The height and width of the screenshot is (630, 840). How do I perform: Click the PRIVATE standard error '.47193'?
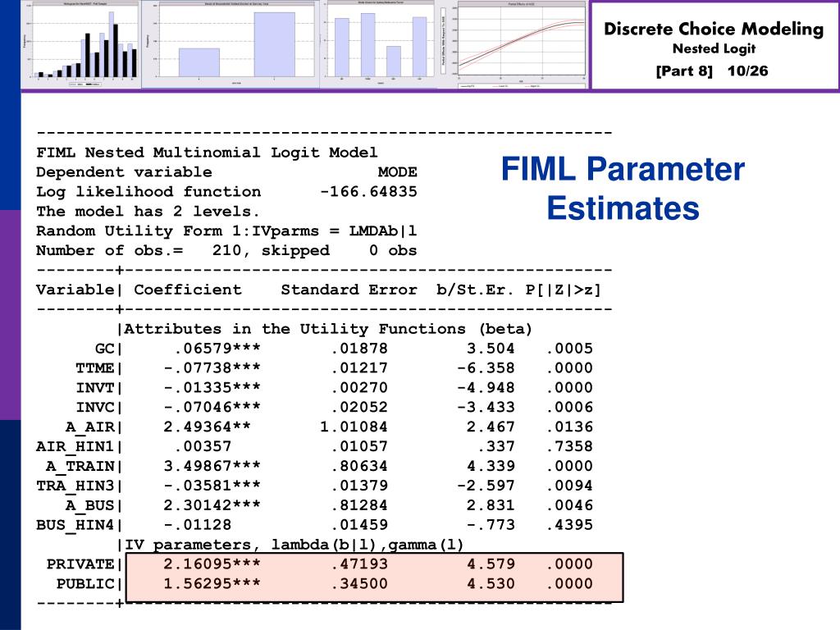pyautogui.click(x=358, y=564)
